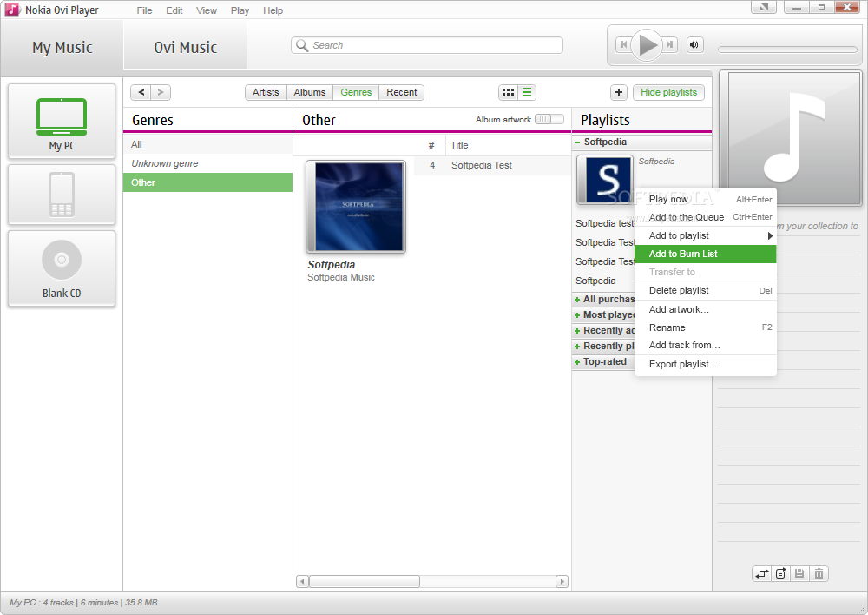Skip to the previous track
The image size is (868, 615).
tap(623, 45)
